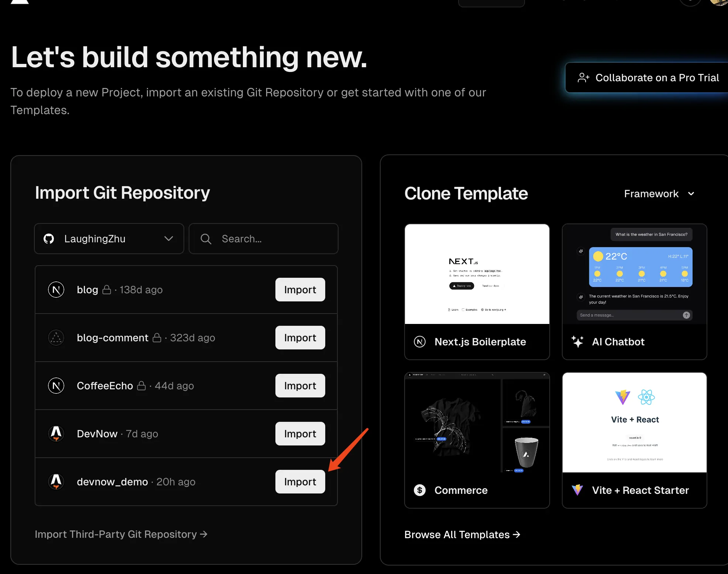Click the GitHub icon in account selector

point(49,239)
